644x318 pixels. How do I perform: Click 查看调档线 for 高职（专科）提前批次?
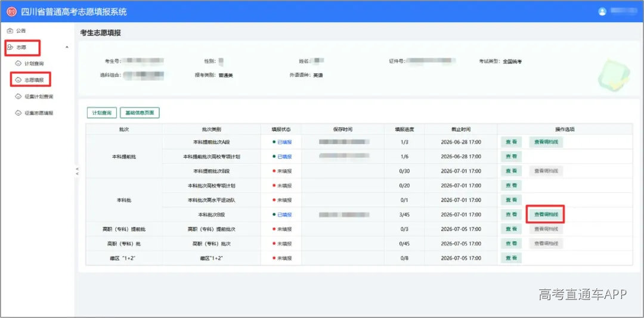pyautogui.click(x=546, y=229)
